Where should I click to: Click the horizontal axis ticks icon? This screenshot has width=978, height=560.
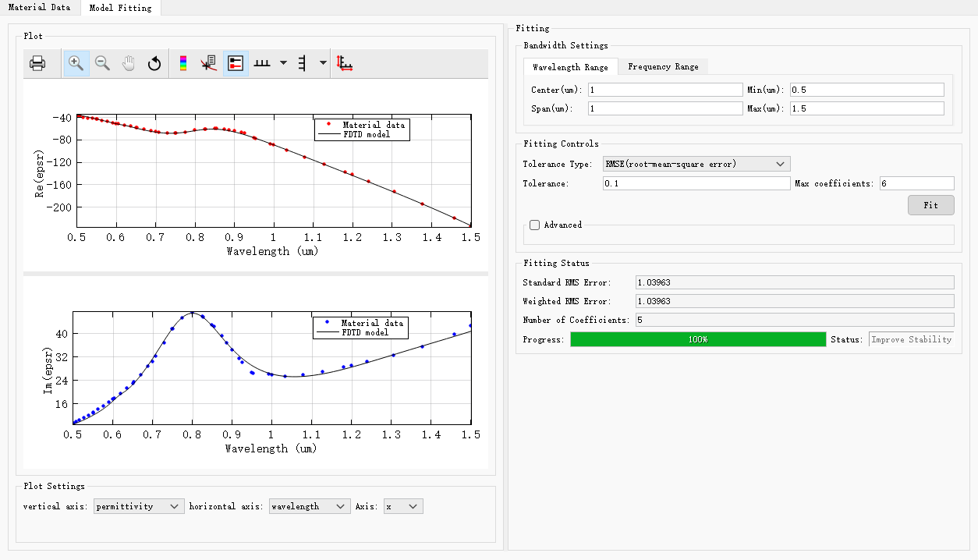point(263,64)
